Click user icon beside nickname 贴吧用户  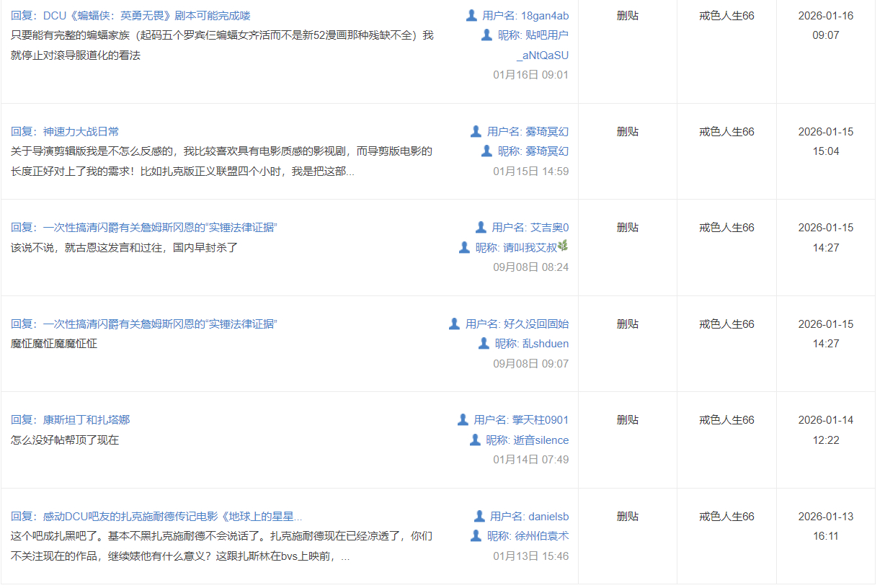(x=487, y=35)
